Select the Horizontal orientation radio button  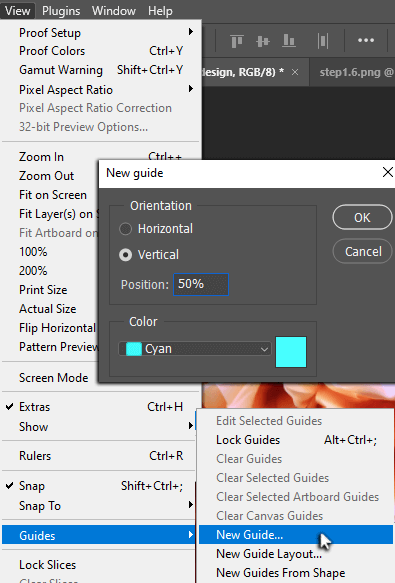(x=125, y=229)
